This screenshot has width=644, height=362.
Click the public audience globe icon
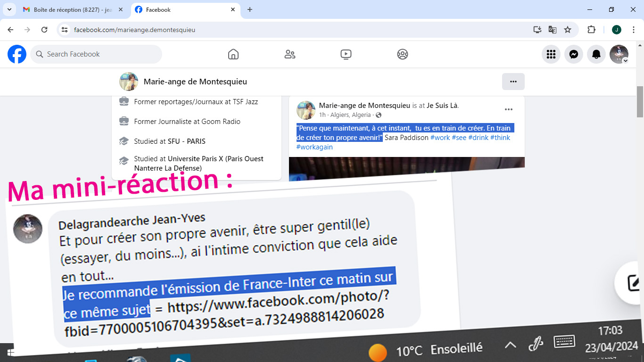pos(379,115)
